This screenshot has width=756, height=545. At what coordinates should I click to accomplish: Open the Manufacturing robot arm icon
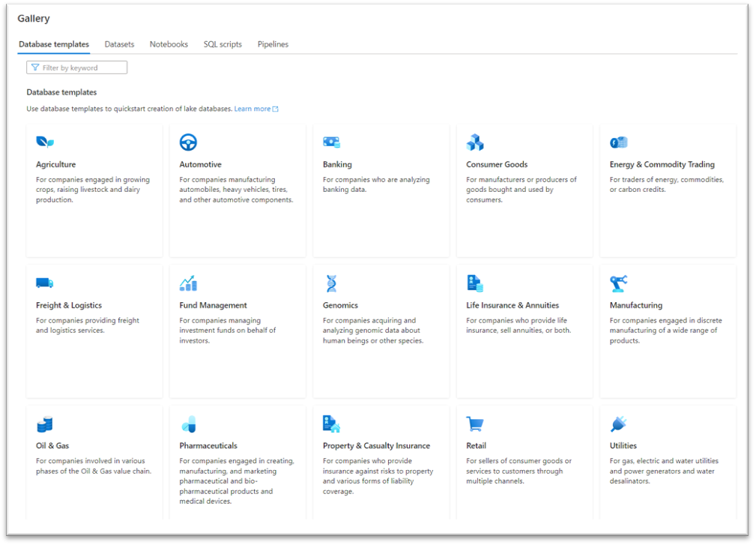pyautogui.click(x=619, y=283)
